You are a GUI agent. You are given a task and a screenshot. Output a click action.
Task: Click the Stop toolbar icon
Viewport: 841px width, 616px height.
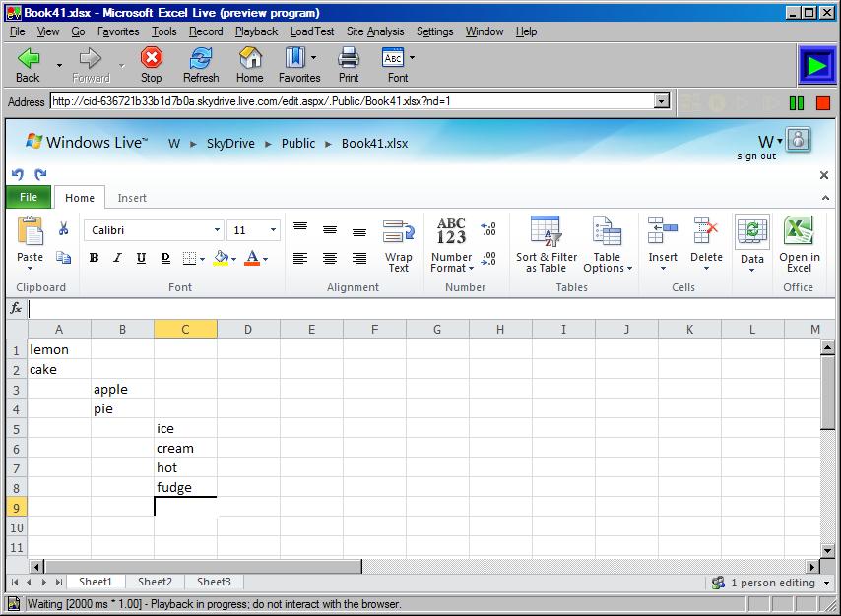pos(151,62)
